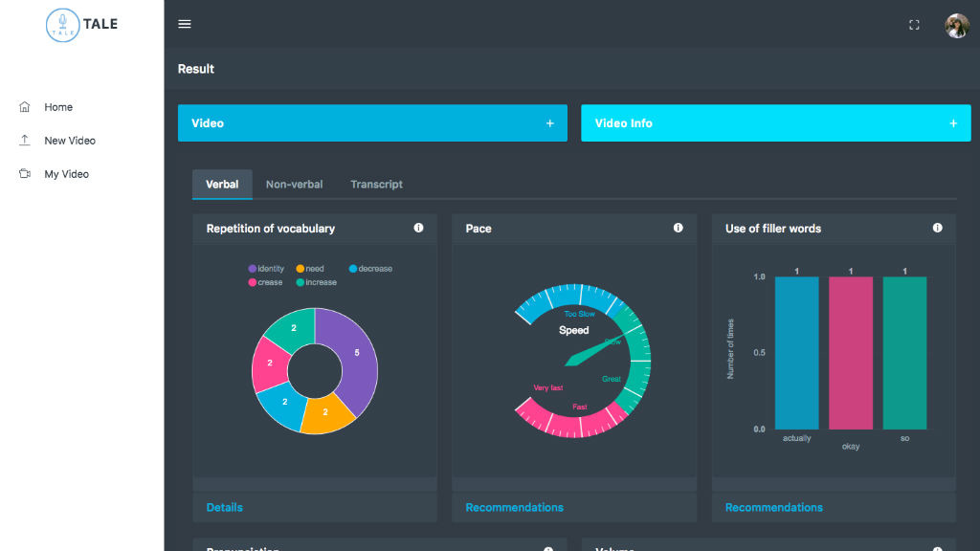Expand the Video Info panel
Viewport: 980px width, 551px height.
[x=953, y=123]
